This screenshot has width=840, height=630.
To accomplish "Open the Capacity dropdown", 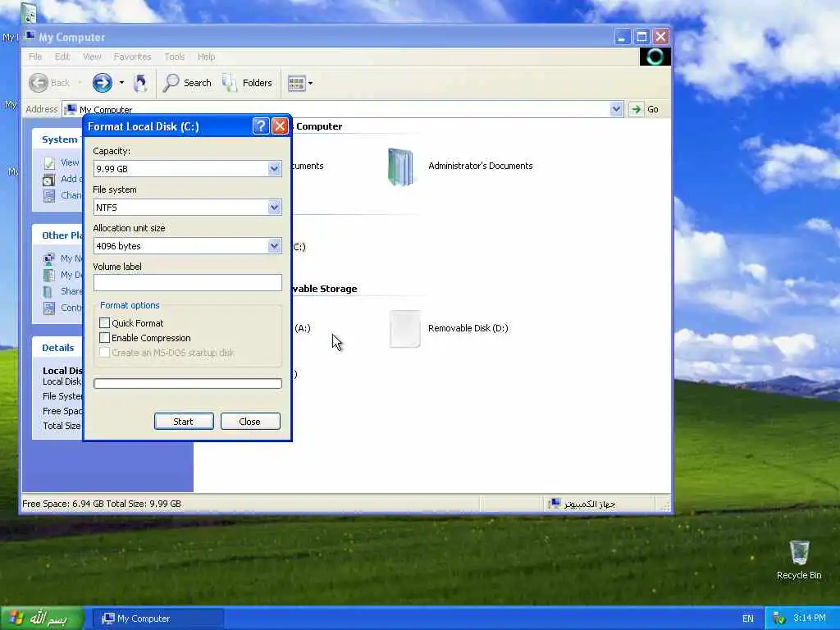I will [x=274, y=169].
